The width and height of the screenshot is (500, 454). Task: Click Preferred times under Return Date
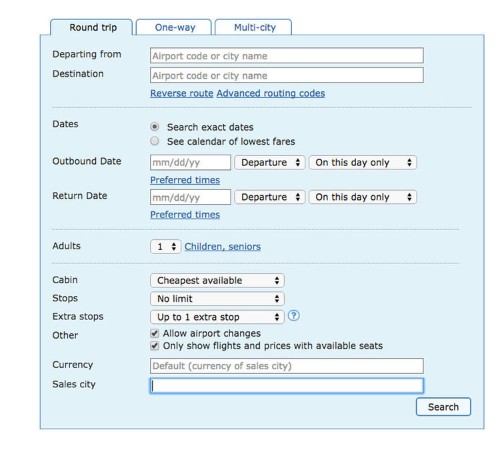coord(185,215)
